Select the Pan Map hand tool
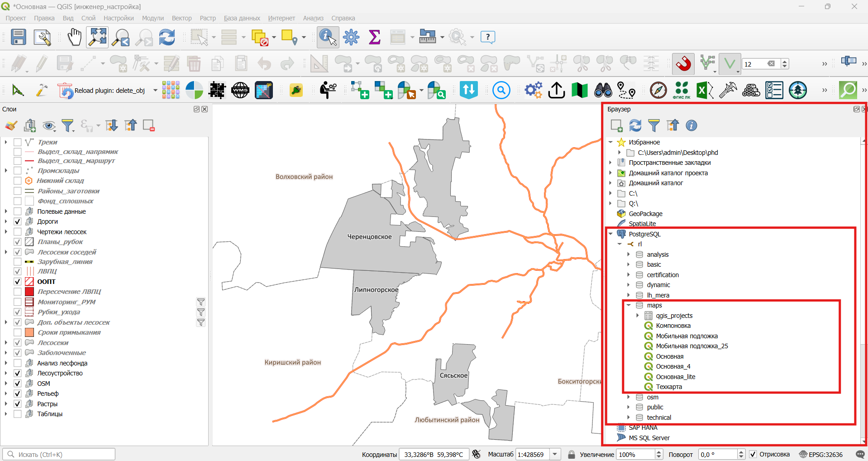Image resolution: width=868 pixels, height=461 pixels. click(74, 37)
